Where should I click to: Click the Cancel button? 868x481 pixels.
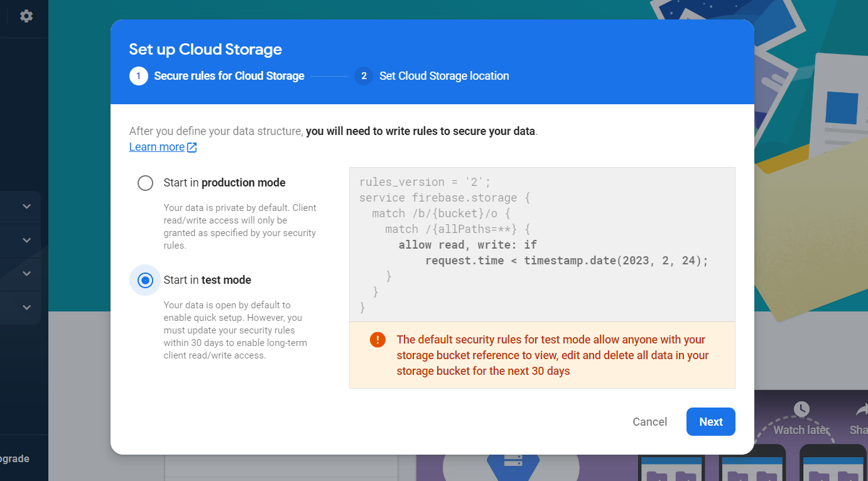click(x=650, y=422)
